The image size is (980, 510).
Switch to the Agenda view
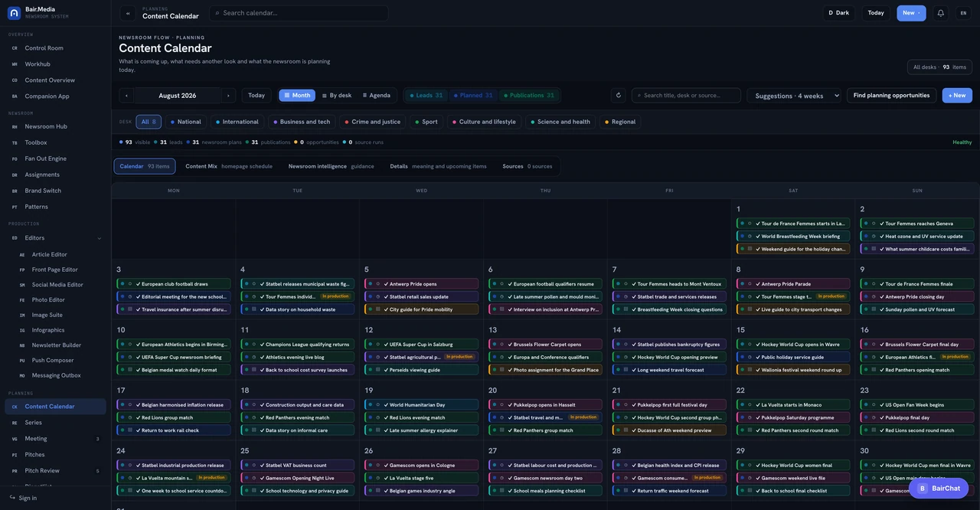pos(376,96)
